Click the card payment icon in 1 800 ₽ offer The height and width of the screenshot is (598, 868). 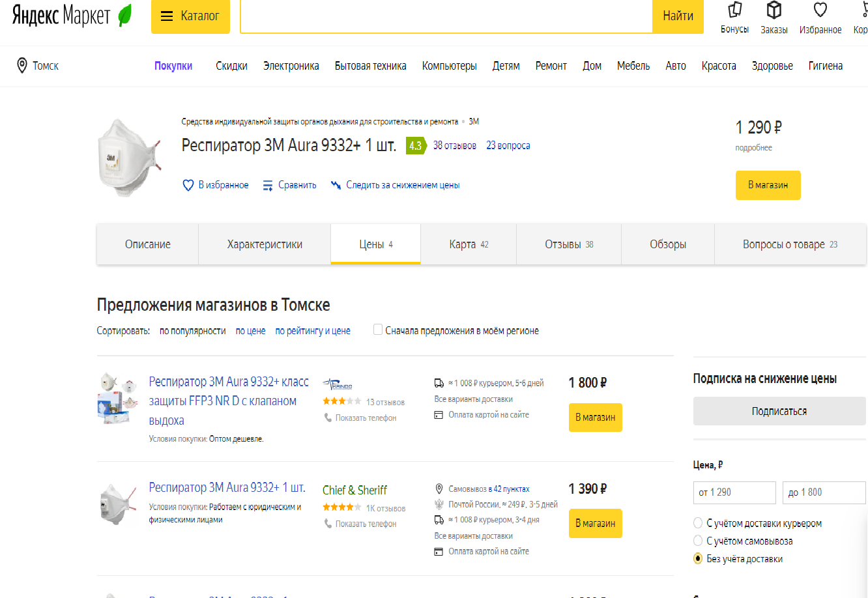[439, 414]
